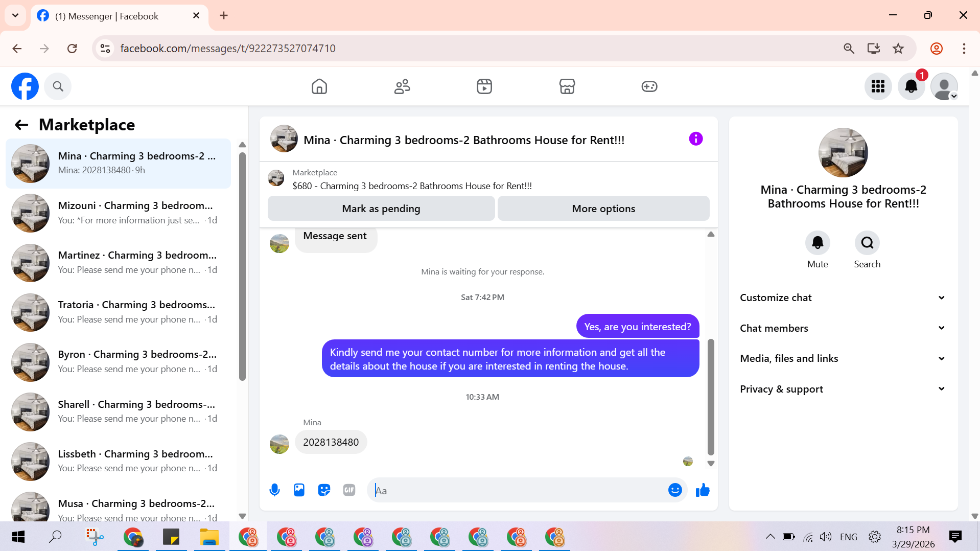The image size is (980, 551).
Task: Open Tratoria conversation in list
Action: tap(119, 312)
